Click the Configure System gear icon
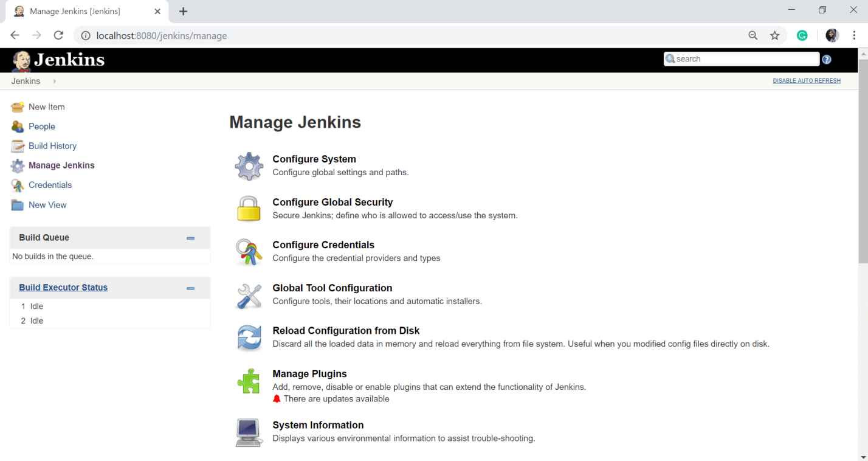Viewport: 868px width, 461px height. coord(249,166)
